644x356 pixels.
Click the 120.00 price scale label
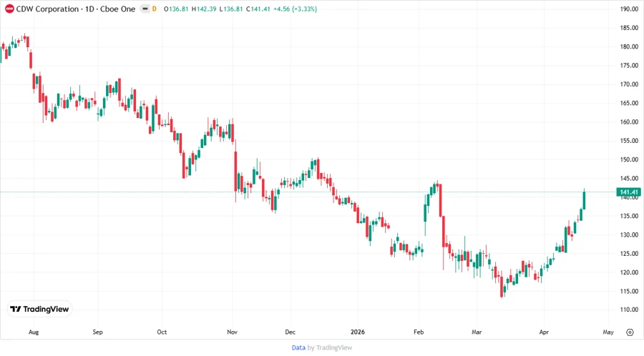pos(629,272)
